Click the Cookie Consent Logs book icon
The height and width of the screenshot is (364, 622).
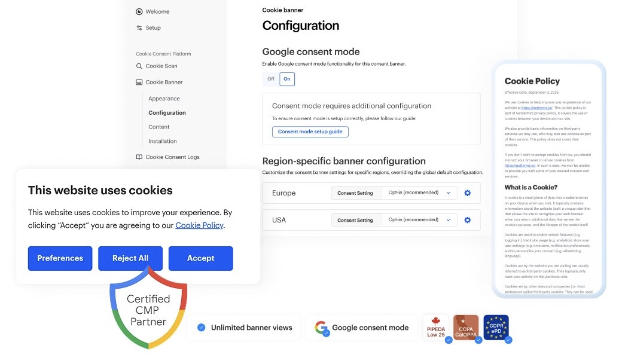[x=139, y=157]
